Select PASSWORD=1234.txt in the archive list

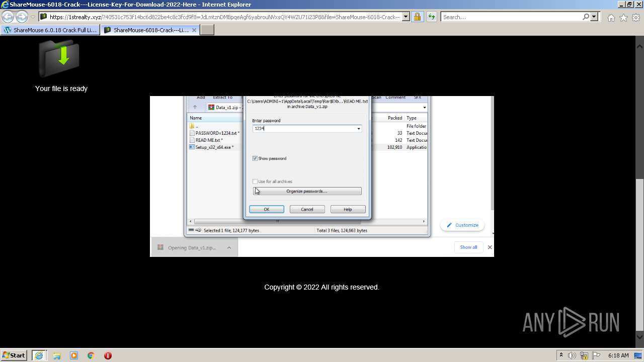point(216,133)
